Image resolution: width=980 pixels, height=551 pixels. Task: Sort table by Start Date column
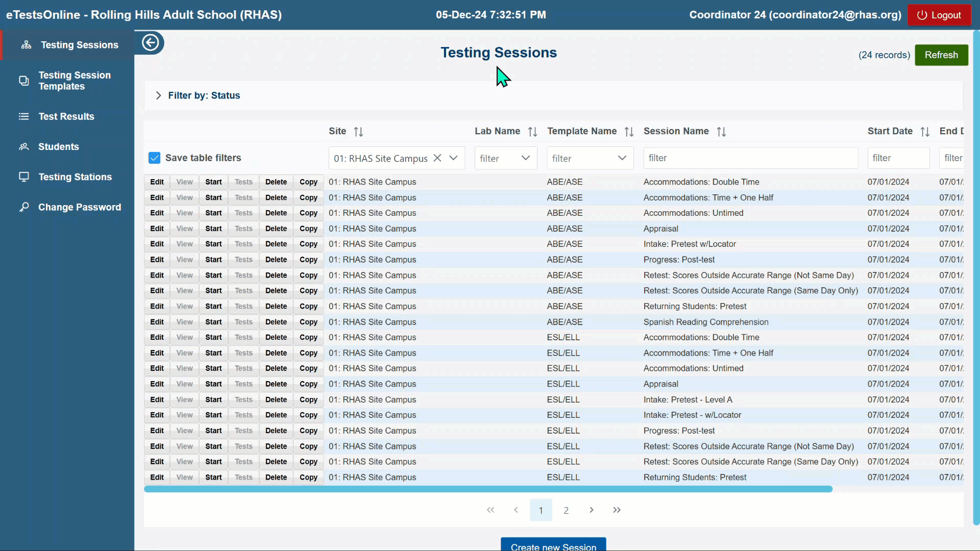925,132
